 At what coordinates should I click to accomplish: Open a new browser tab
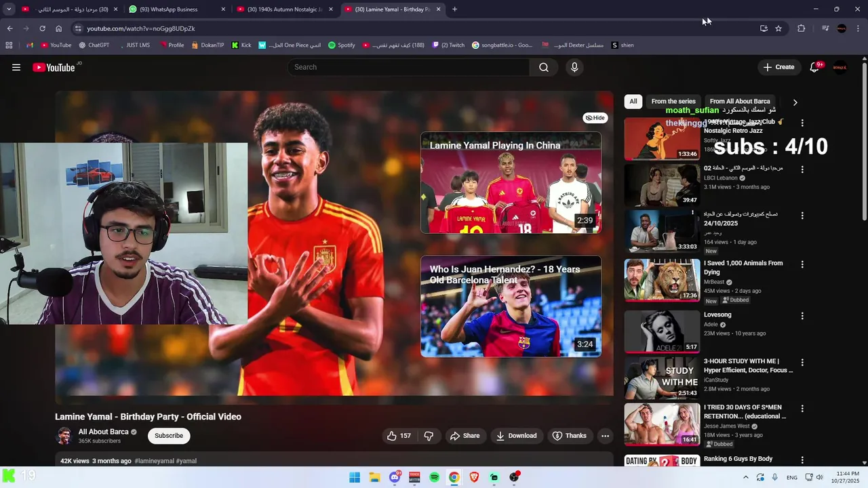click(454, 9)
